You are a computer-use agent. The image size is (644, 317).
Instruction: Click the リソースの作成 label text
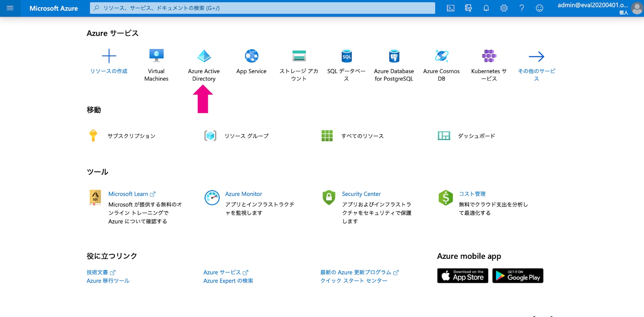[109, 71]
